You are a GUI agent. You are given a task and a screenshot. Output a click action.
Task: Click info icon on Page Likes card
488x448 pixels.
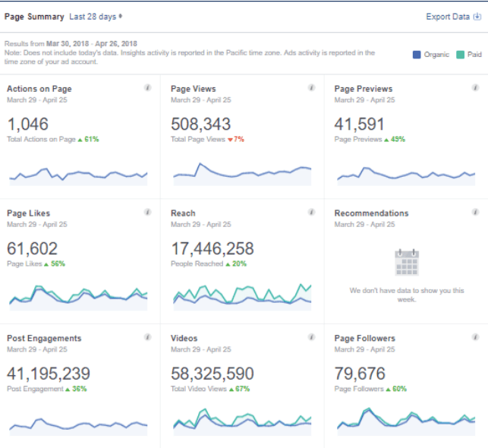click(147, 213)
